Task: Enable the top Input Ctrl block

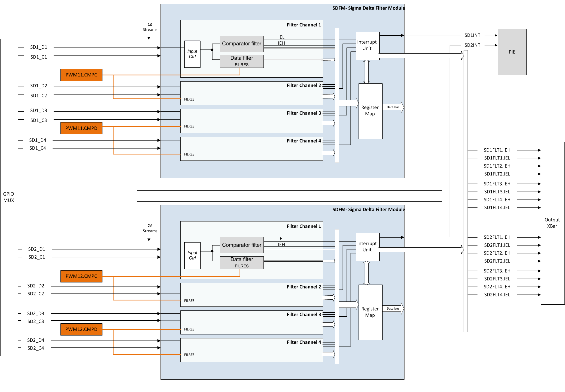Action: 192,54
